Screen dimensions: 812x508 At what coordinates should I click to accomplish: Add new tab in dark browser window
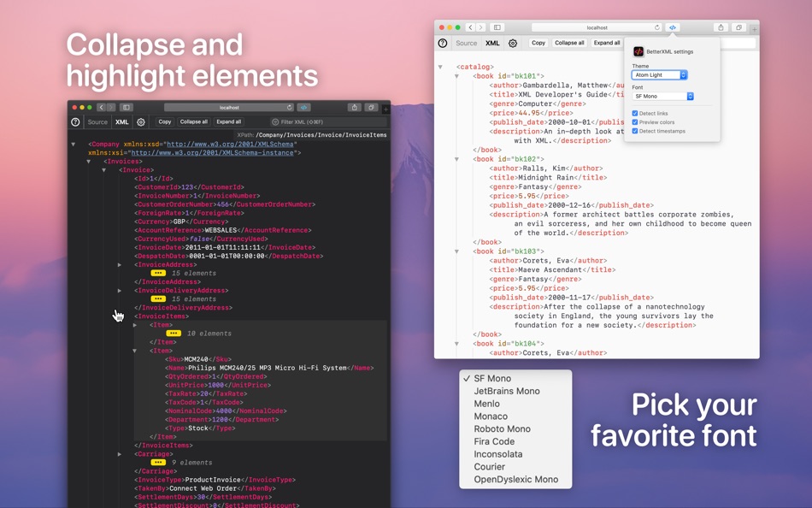coord(385,109)
